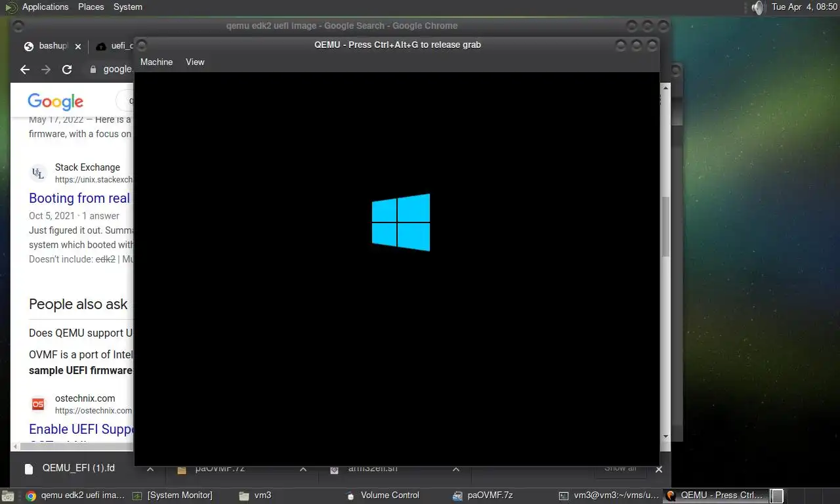This screenshot has width=840, height=504.
Task: Open the View menu in QEMU
Action: pyautogui.click(x=195, y=62)
